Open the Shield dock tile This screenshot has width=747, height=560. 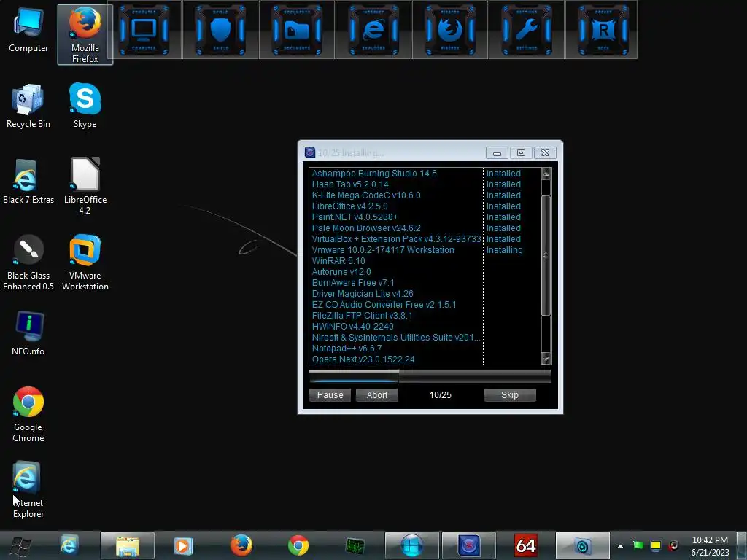(x=220, y=30)
